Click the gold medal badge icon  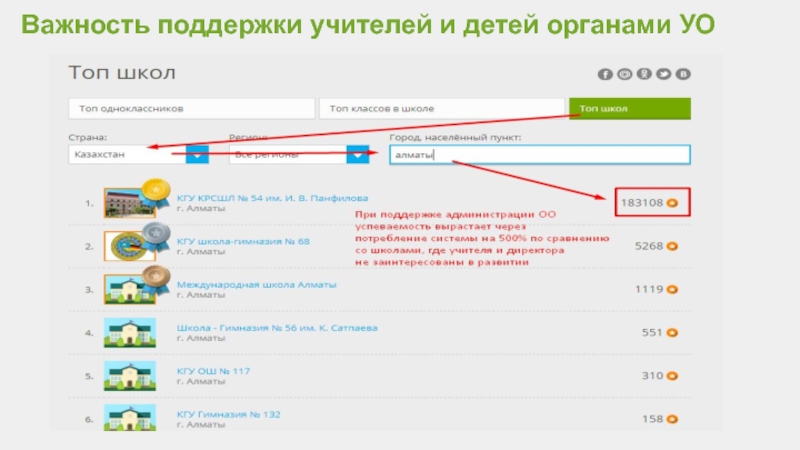[156, 192]
